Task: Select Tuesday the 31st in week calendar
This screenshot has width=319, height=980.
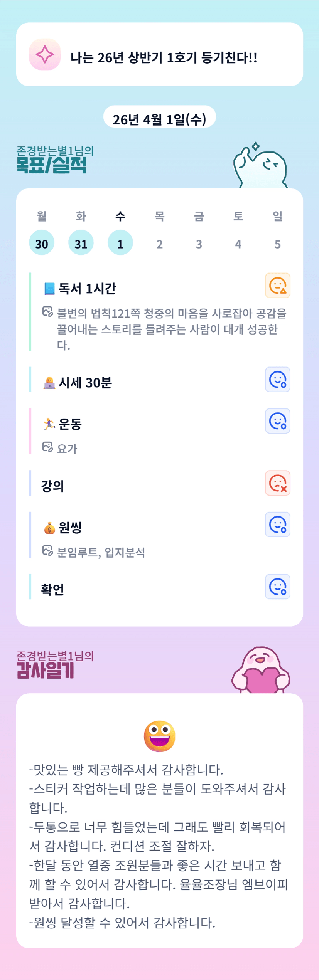Action: point(81,243)
